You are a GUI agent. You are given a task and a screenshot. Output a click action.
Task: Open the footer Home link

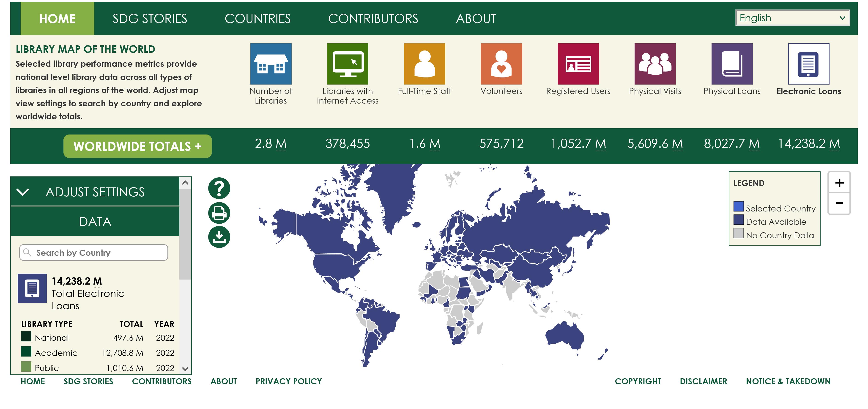33,381
